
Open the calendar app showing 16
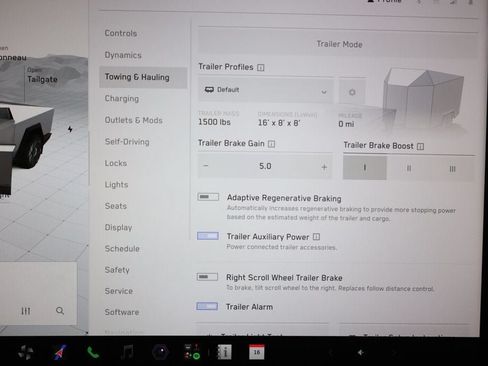257,352
